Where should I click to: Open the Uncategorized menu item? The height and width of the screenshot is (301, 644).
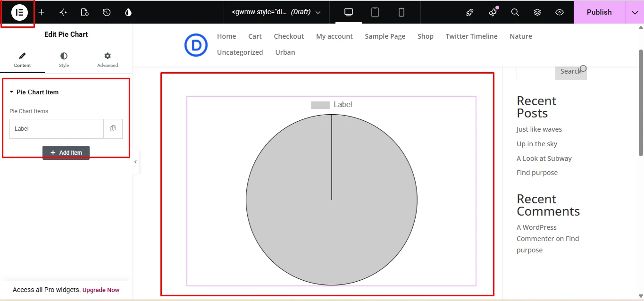pos(240,52)
